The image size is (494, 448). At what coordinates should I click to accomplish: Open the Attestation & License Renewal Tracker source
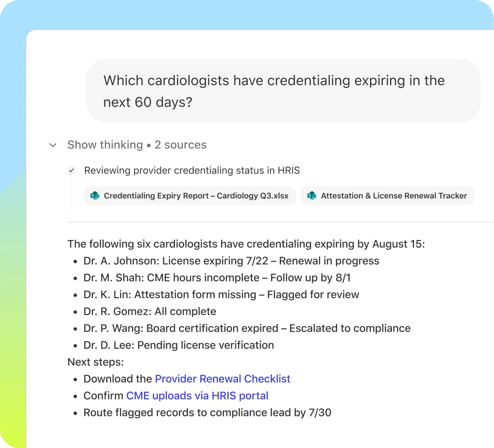387,196
